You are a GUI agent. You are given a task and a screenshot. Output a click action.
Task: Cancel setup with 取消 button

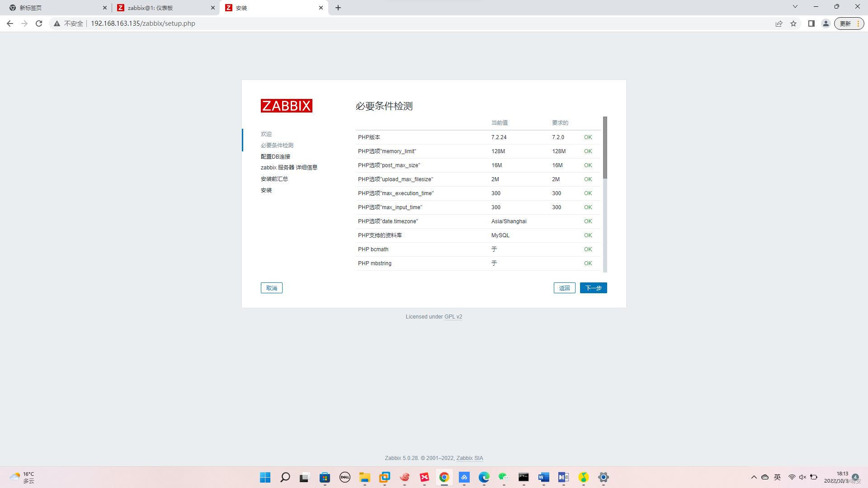pyautogui.click(x=271, y=288)
